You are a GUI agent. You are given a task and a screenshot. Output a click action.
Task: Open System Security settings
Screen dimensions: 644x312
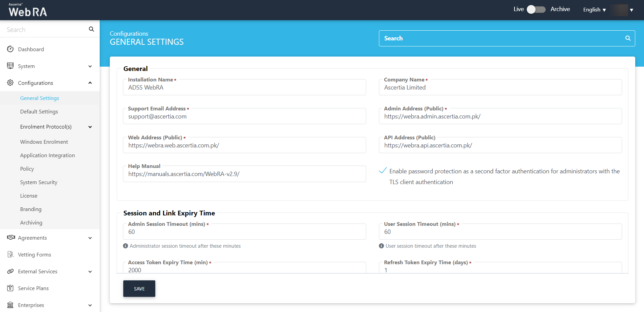pos(39,182)
